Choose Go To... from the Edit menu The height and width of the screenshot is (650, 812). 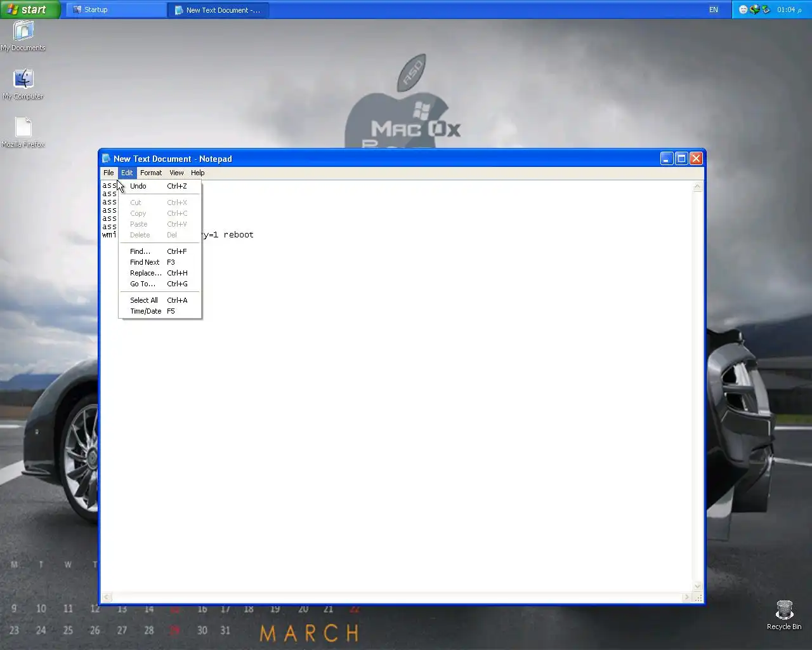160,284
